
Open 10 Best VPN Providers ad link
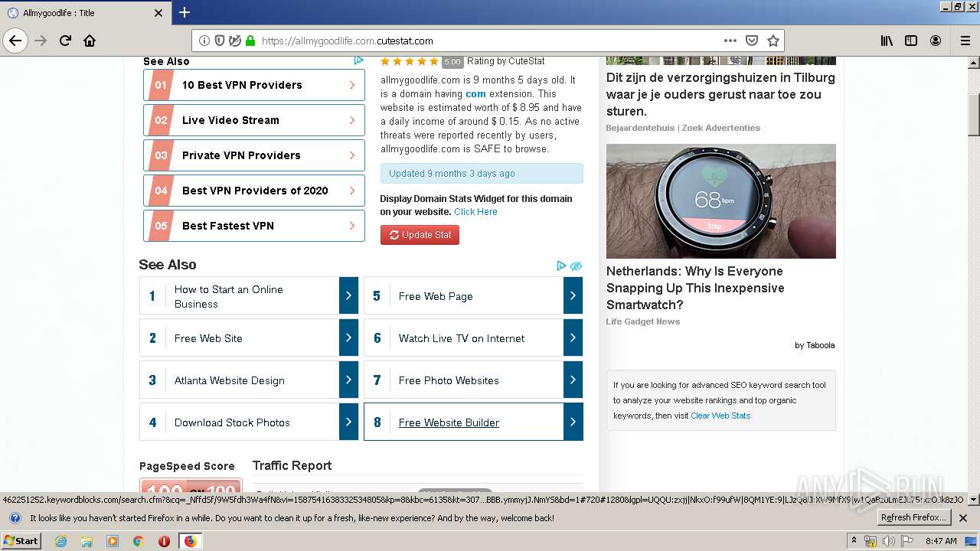(x=254, y=85)
